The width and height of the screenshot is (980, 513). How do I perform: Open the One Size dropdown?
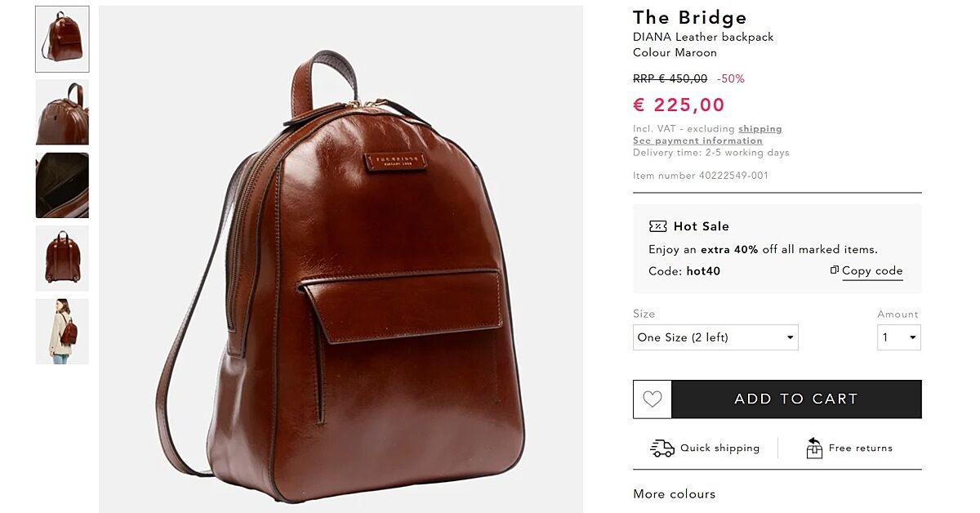click(x=715, y=337)
